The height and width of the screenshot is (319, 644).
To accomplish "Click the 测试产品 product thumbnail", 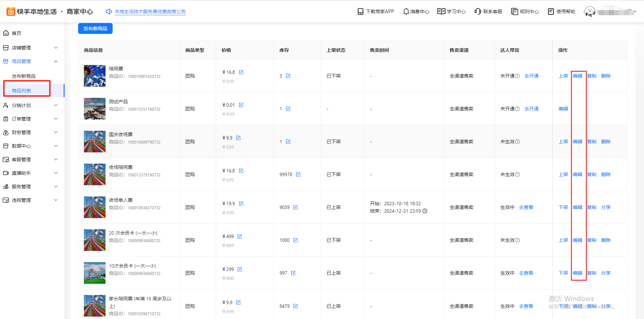I will (x=95, y=109).
